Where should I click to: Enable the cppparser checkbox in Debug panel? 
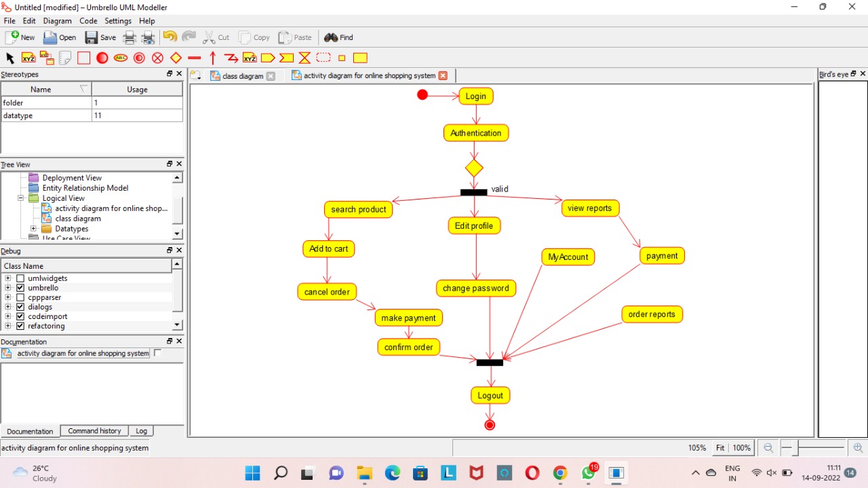(20, 297)
